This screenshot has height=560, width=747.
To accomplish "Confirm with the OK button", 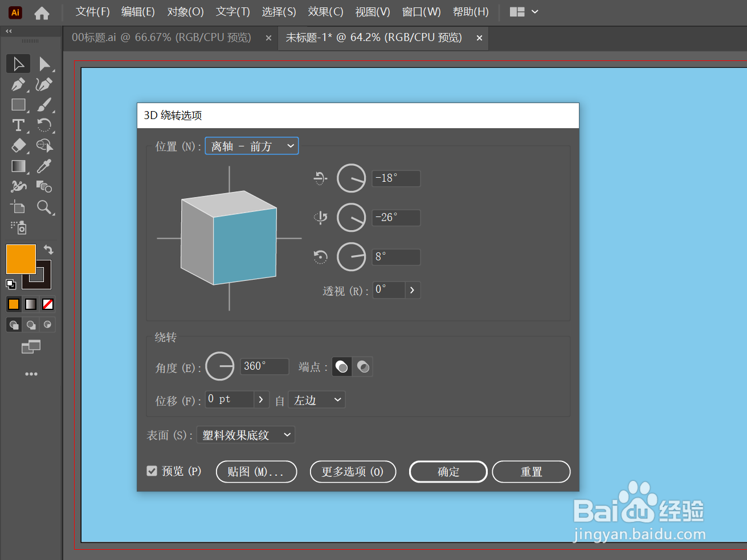I will point(448,472).
